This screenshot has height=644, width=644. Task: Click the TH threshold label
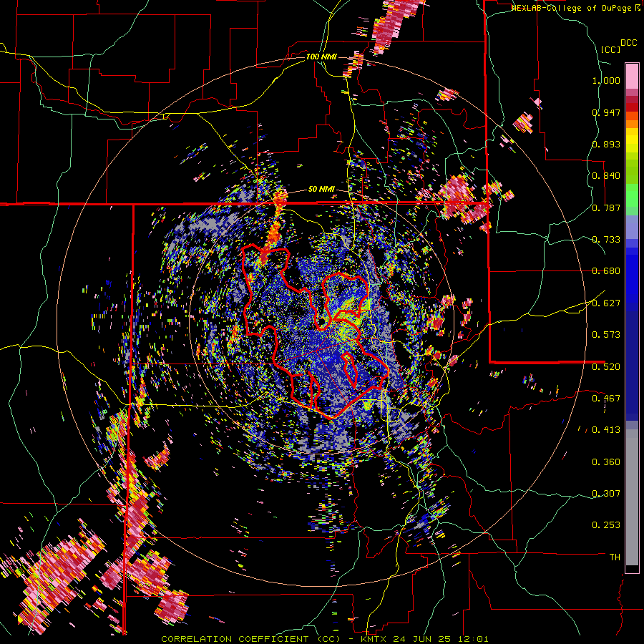point(615,557)
